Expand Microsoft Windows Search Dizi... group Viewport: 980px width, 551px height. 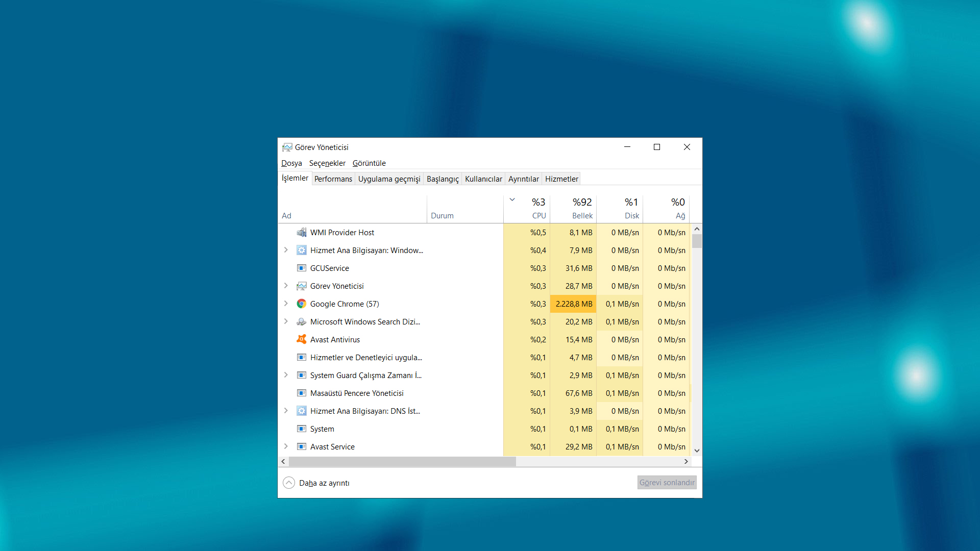[286, 321]
